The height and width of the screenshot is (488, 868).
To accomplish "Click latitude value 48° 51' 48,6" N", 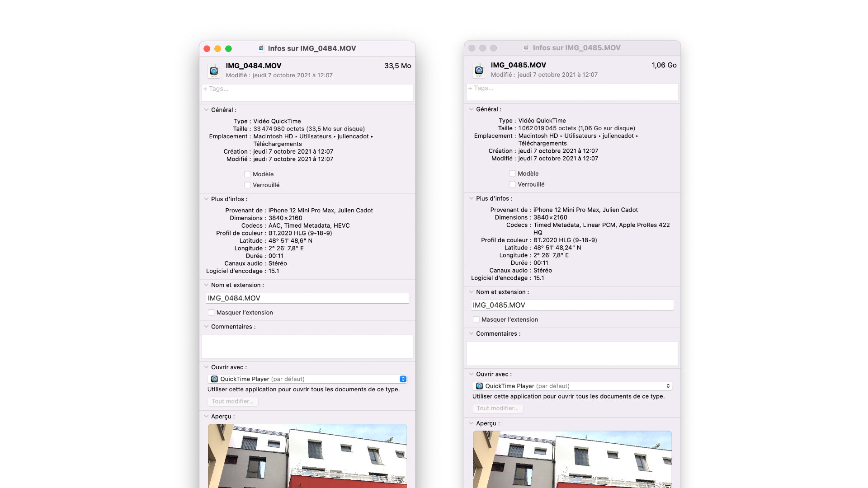I will click(x=290, y=241).
